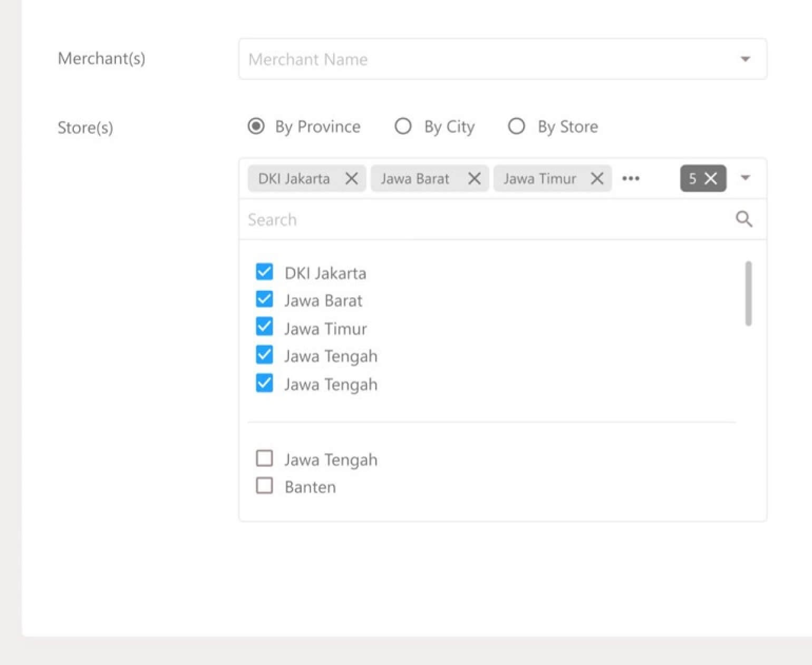
Task: Click the Merchant Name placeholder text
Action: pyautogui.click(x=308, y=60)
